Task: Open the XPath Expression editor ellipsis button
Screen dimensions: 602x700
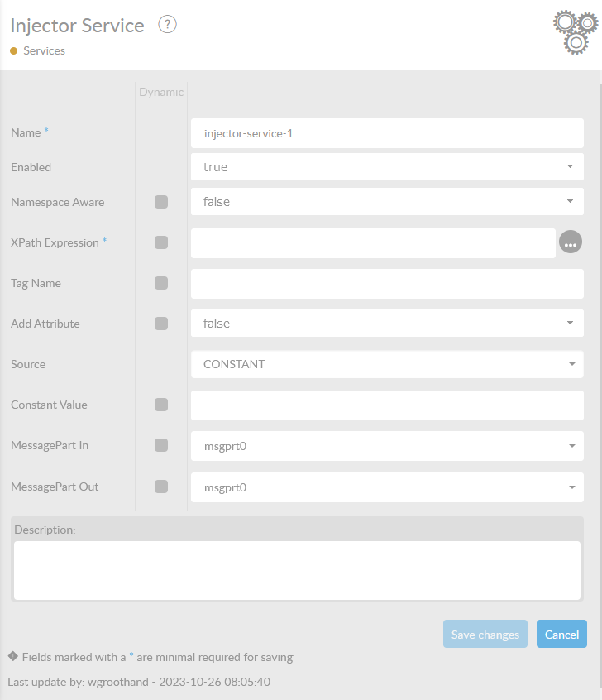Action: [x=571, y=242]
